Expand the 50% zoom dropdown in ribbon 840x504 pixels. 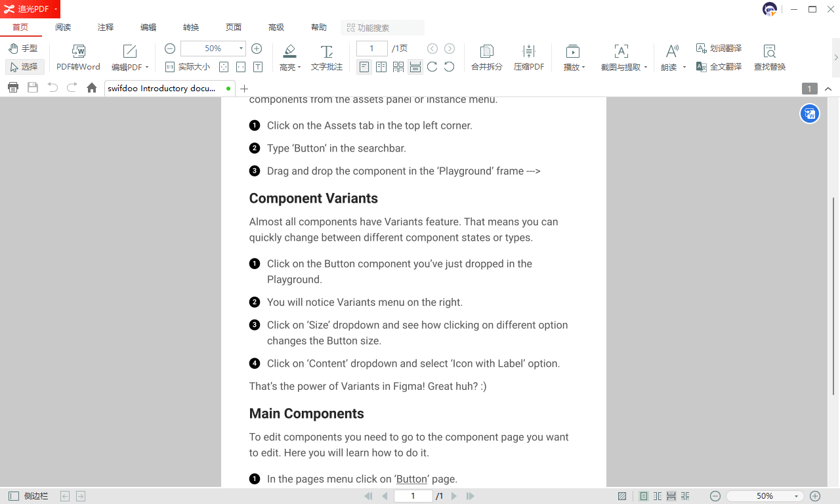[241, 49]
